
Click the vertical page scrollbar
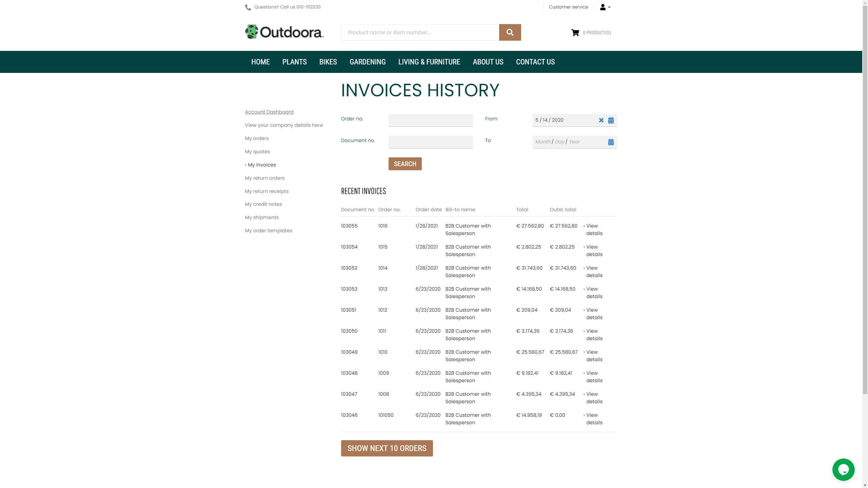pos(865,199)
